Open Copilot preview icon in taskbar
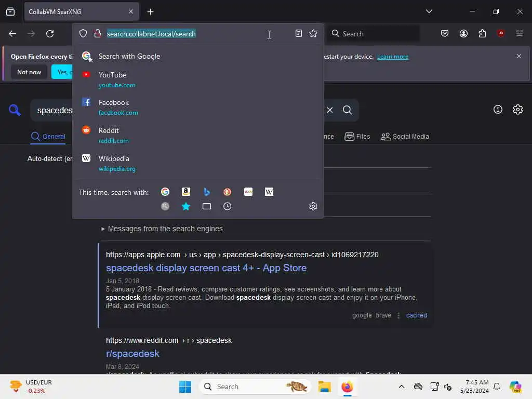 (x=515, y=387)
